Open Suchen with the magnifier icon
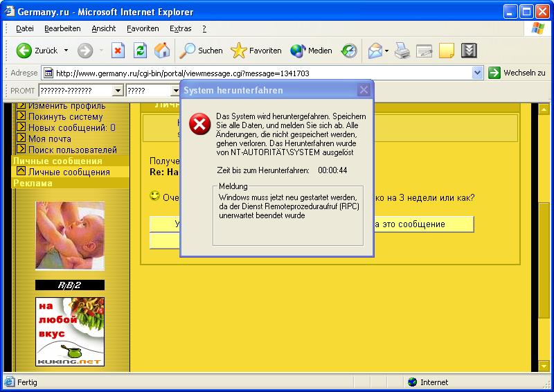 [x=187, y=51]
